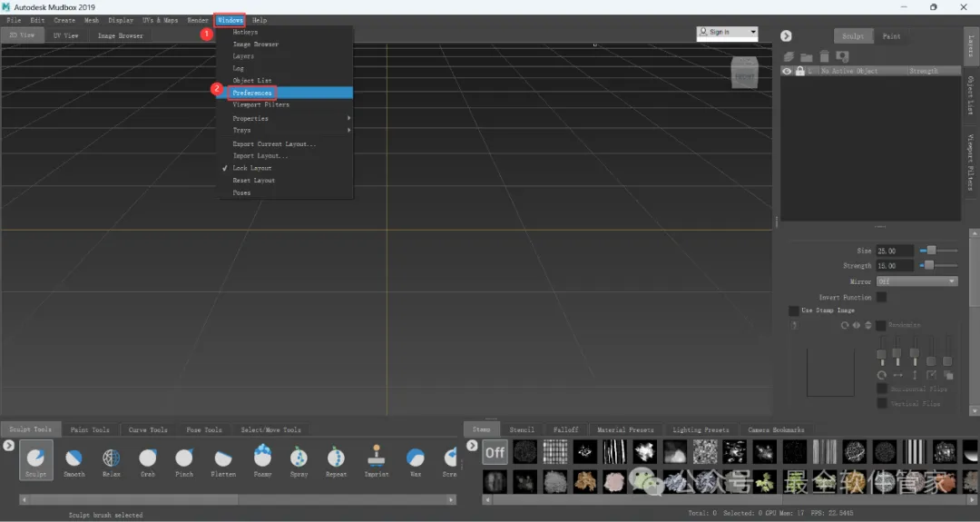Select the Flatten brush tool
The height and width of the screenshot is (522, 980).
point(223,461)
